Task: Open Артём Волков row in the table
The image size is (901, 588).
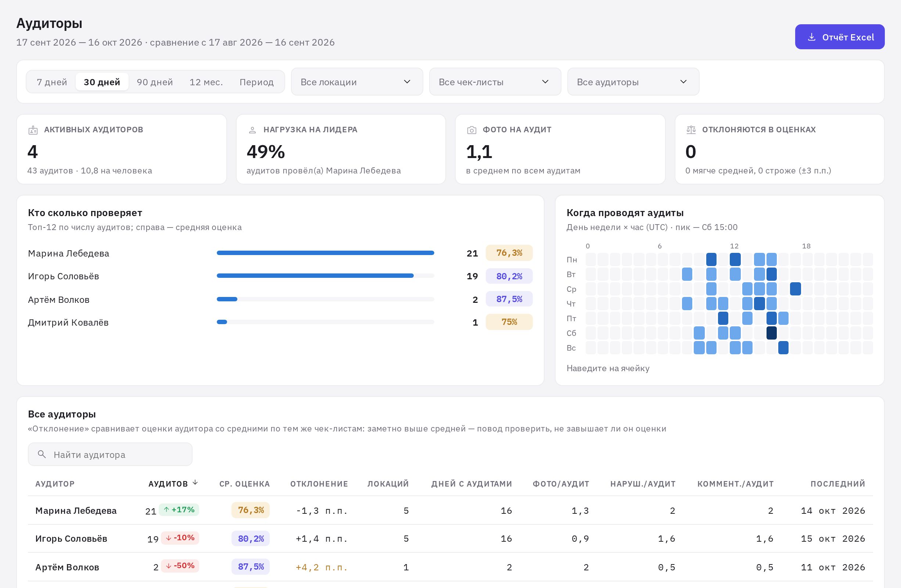Action: tap(450, 567)
